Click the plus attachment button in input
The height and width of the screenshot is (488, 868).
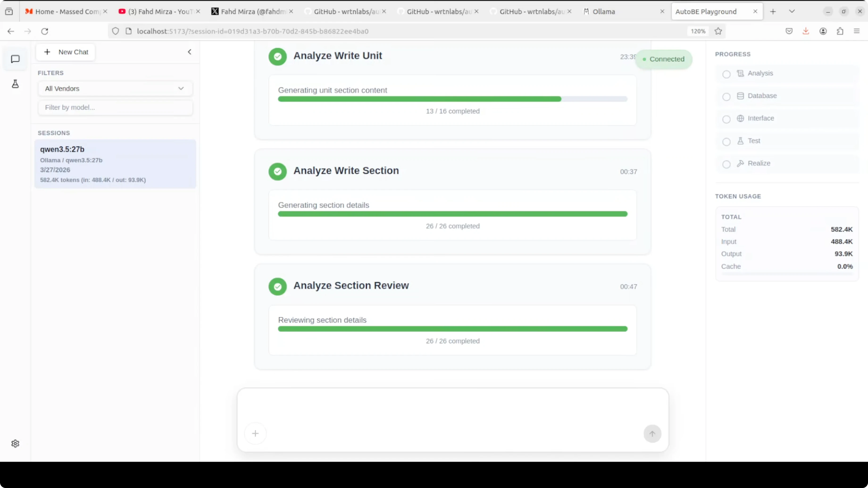[x=255, y=434]
